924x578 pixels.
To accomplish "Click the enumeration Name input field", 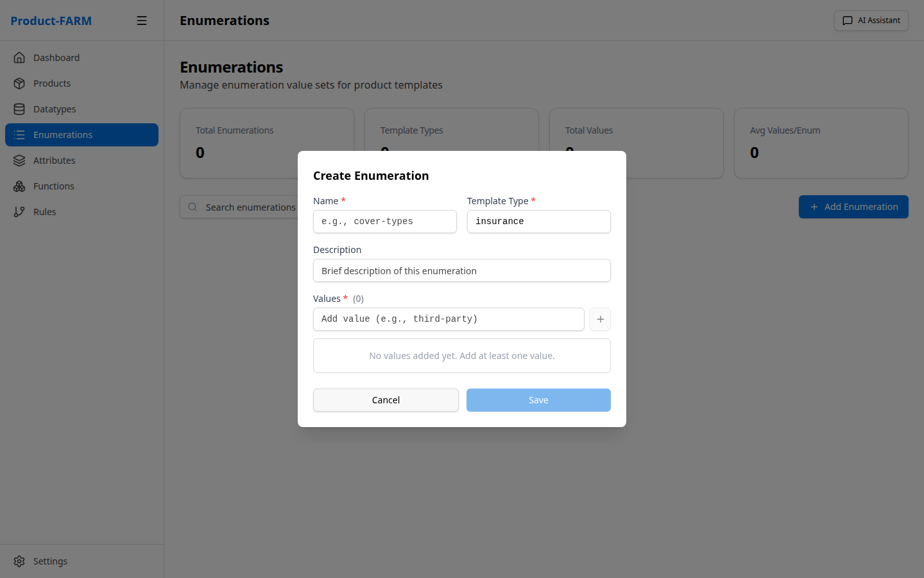I will (384, 222).
